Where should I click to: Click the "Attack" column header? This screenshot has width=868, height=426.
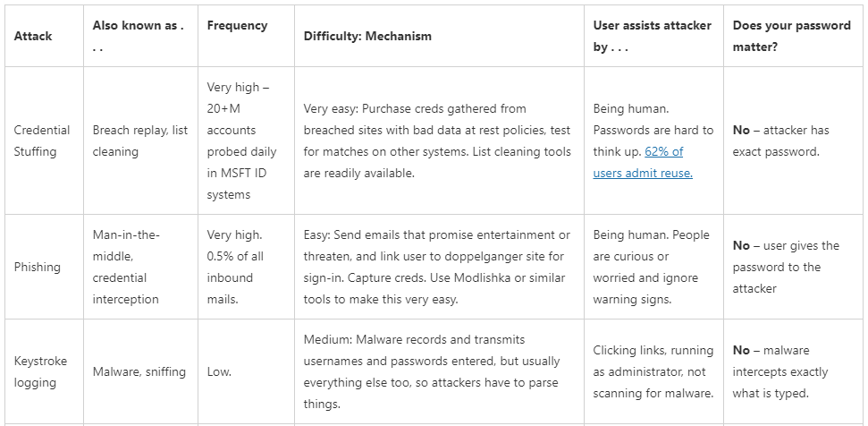[x=33, y=36]
